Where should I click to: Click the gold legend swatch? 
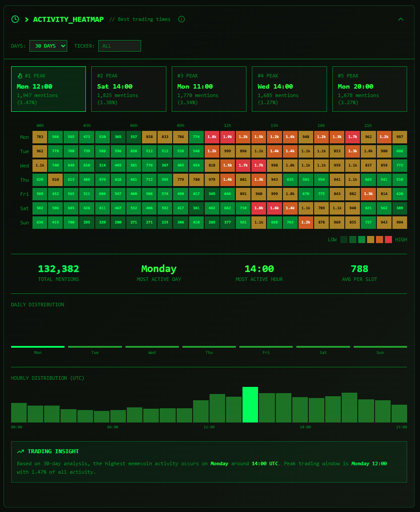click(x=371, y=240)
